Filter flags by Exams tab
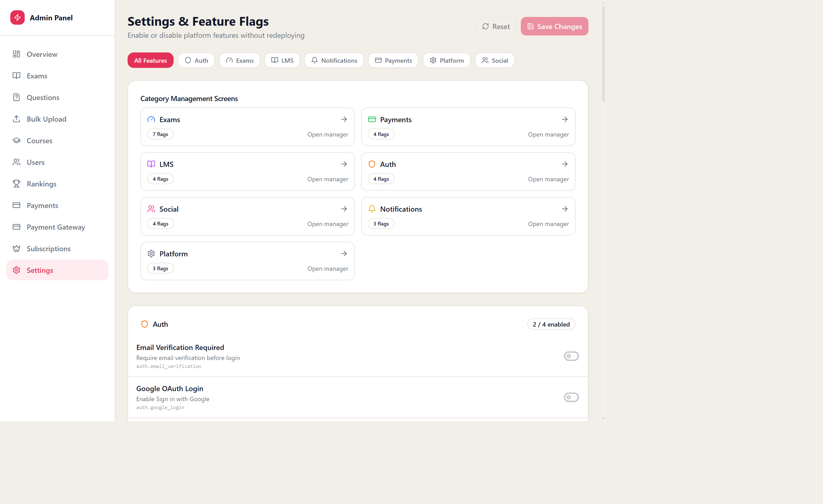This screenshot has width=823, height=504. click(239, 60)
